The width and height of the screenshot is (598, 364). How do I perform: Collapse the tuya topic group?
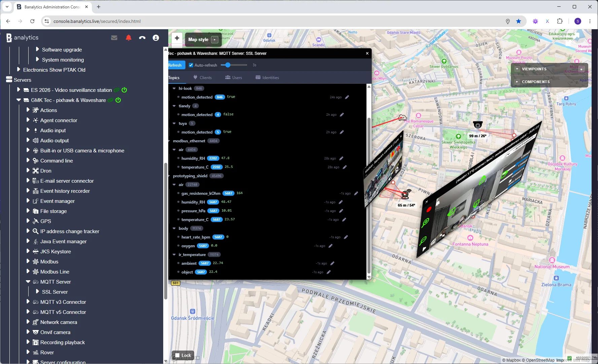[x=174, y=123]
